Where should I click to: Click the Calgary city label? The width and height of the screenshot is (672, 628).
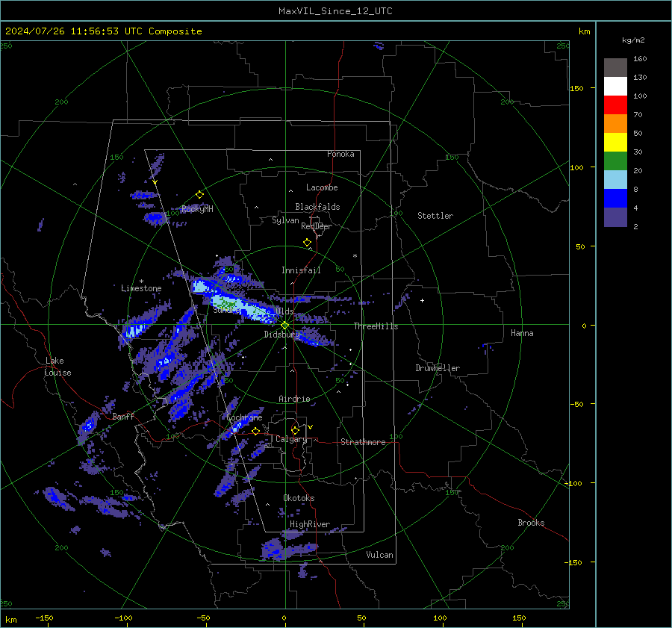291,439
